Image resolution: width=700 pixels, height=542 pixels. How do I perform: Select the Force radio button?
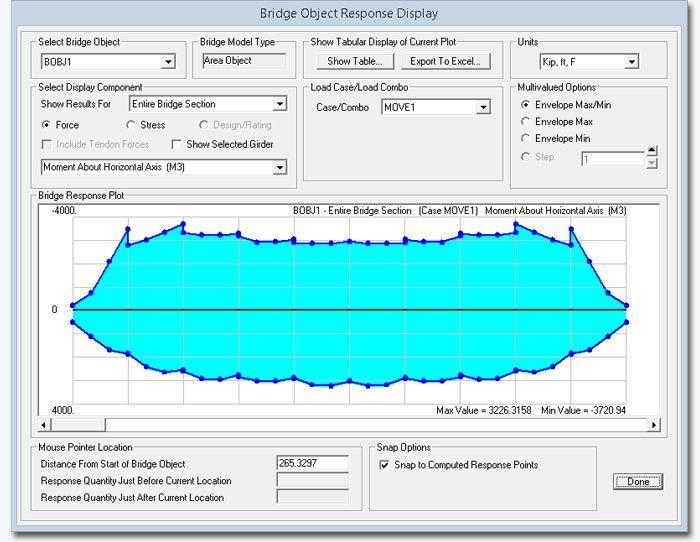point(46,125)
